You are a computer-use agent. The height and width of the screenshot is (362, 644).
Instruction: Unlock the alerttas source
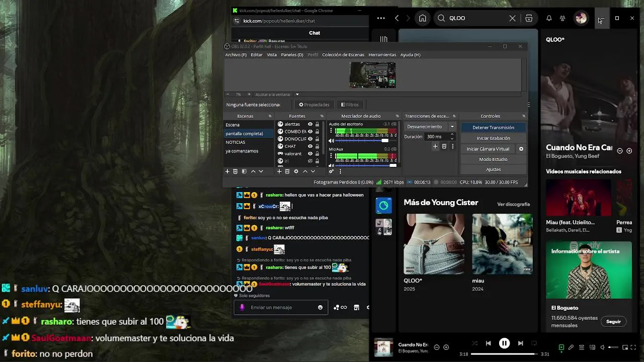click(317, 124)
